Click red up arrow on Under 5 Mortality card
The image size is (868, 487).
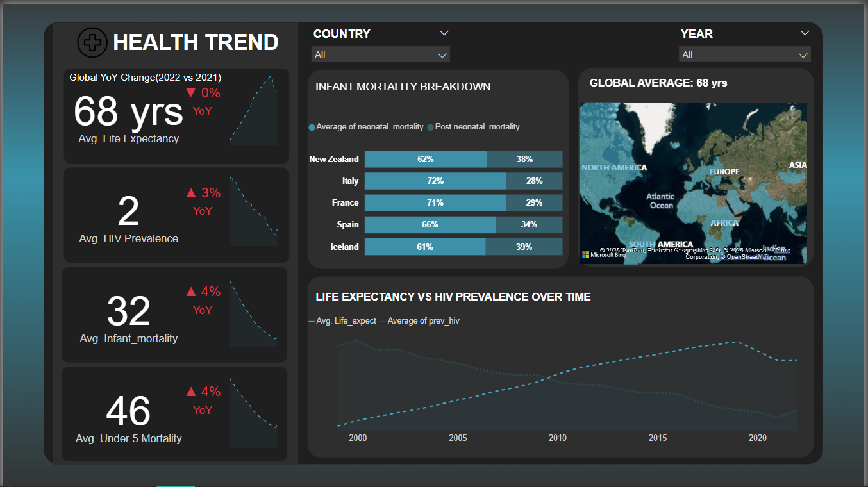coord(190,392)
